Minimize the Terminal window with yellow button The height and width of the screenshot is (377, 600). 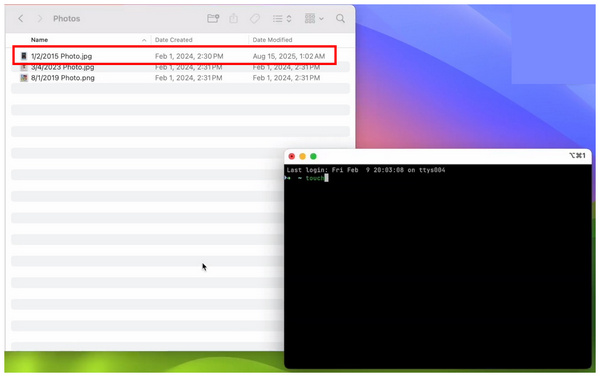point(302,156)
